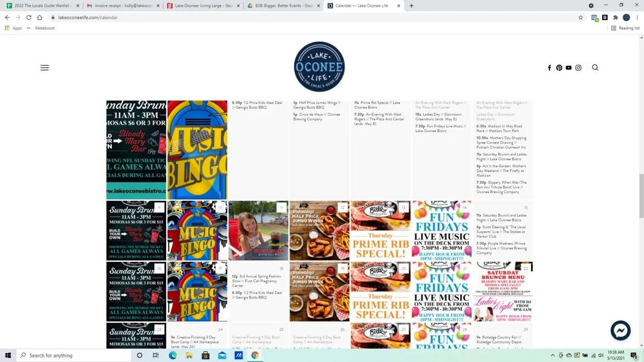Open 1/2 Price Kids Meal Deal event on the 18th
The width and height of the screenshot is (644, 362).
[257, 295]
